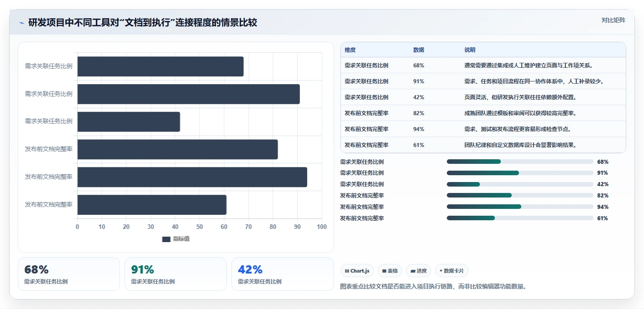
Task: Click the chart bar reaching 61
Action: tap(152, 205)
